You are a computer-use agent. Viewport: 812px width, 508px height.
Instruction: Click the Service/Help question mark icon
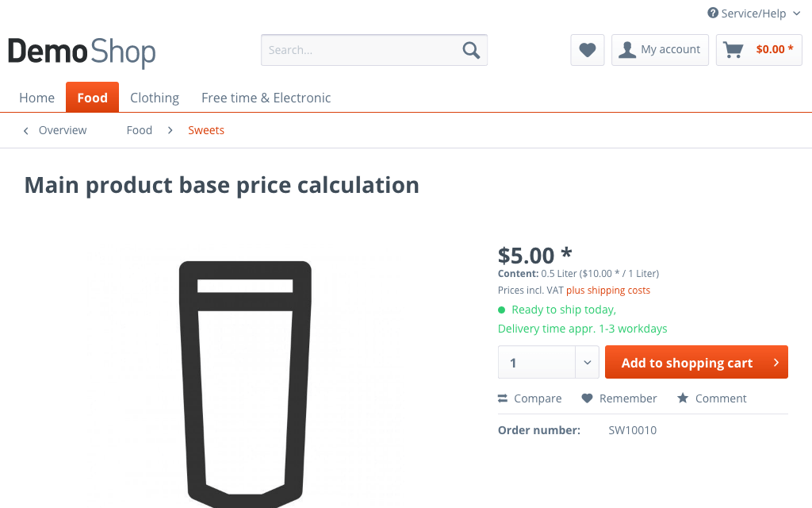click(713, 13)
